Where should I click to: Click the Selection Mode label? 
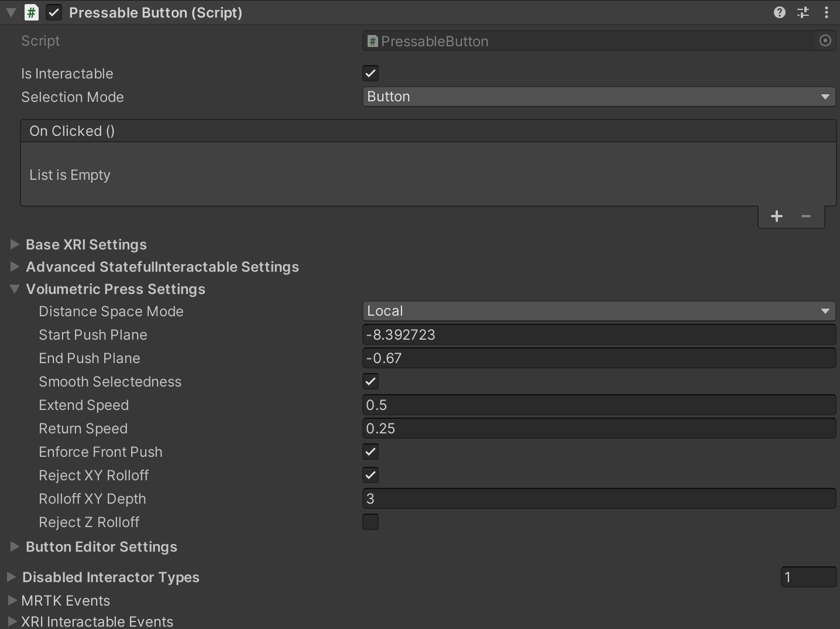(x=73, y=97)
